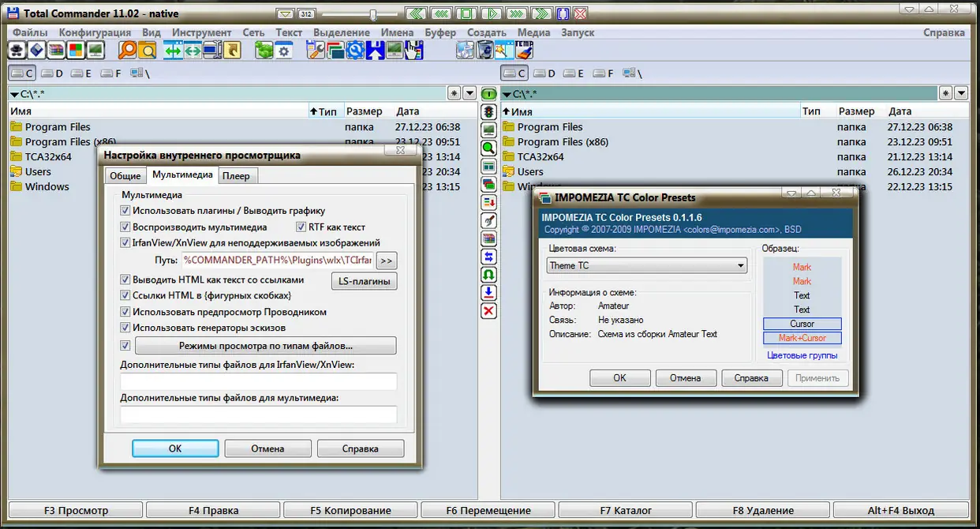Click the red X icon in middle bar
The height and width of the screenshot is (529, 980).
(488, 311)
